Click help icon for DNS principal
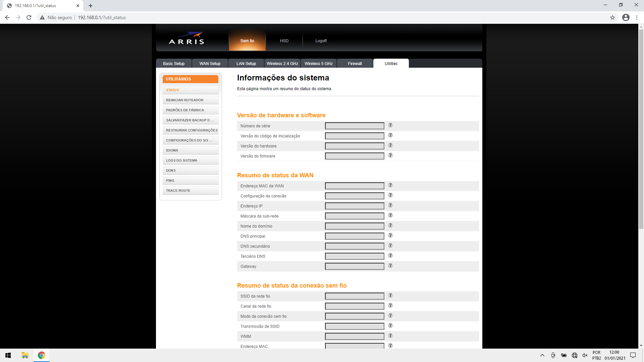The width and height of the screenshot is (644, 362). 390,235
